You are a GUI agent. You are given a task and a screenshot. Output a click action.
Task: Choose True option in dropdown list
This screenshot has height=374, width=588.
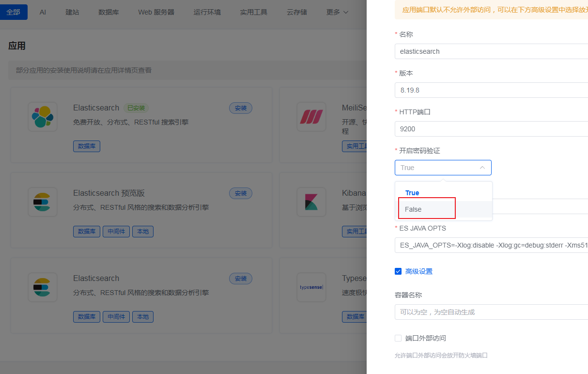[412, 193]
